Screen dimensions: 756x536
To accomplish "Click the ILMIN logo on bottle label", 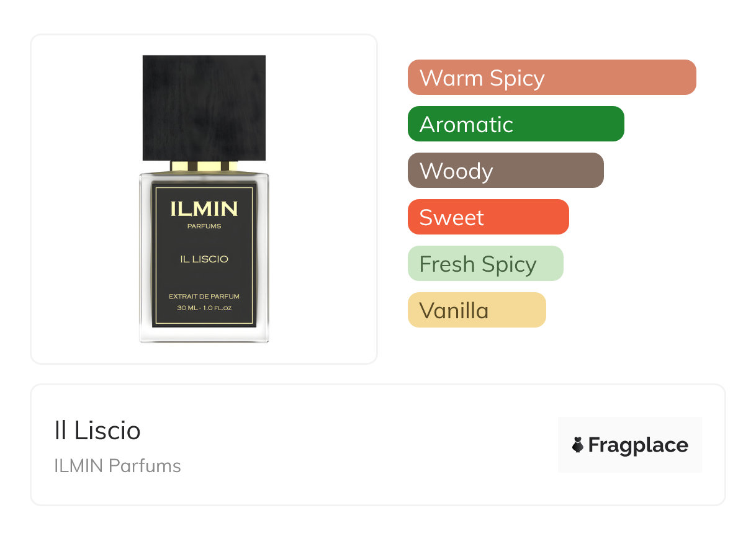I will 204,208.
